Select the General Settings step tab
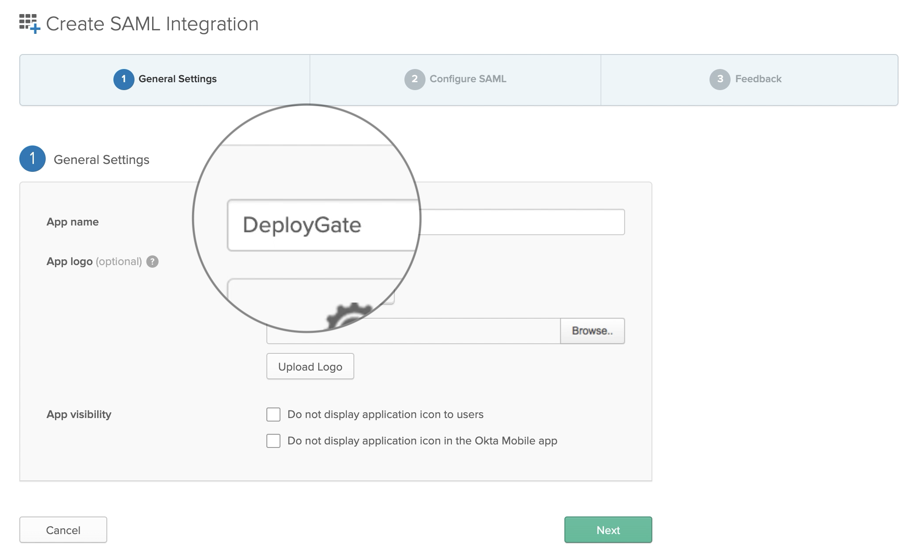This screenshot has width=924, height=560. 178,79
